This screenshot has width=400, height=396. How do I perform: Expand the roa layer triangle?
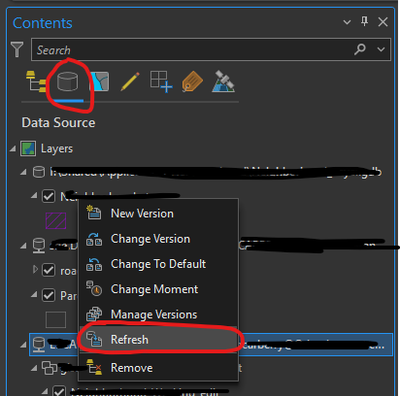(35, 269)
